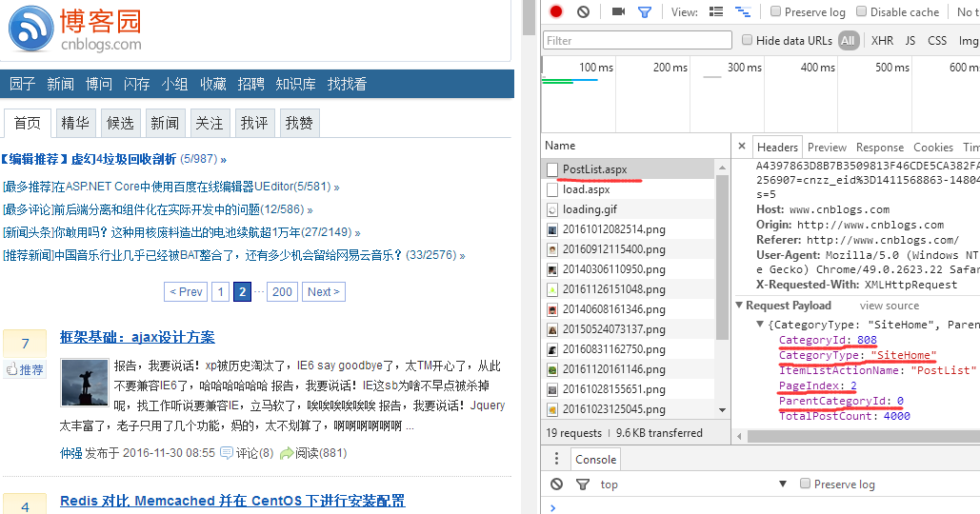Switch to Response tab
This screenshot has width=980, height=514.
click(880, 148)
